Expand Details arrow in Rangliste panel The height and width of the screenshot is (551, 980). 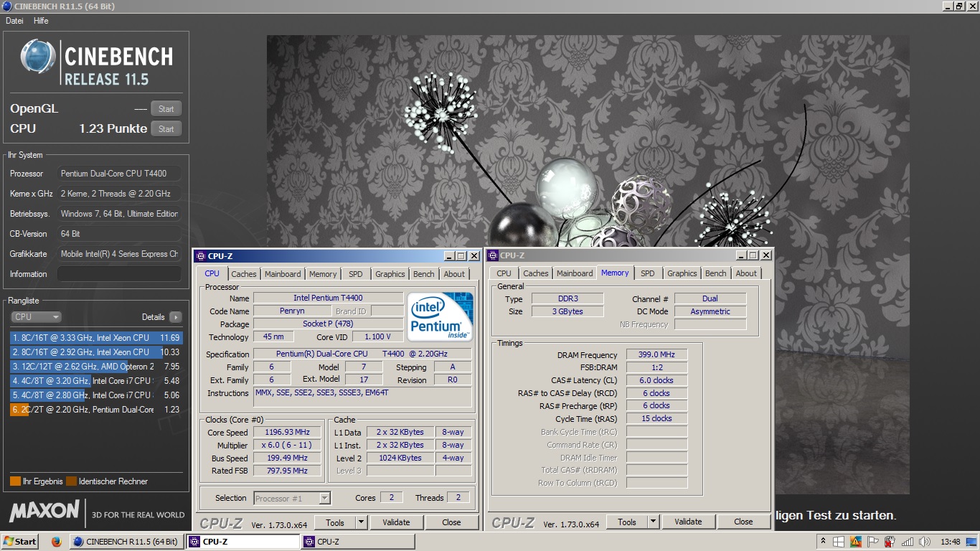[175, 317]
